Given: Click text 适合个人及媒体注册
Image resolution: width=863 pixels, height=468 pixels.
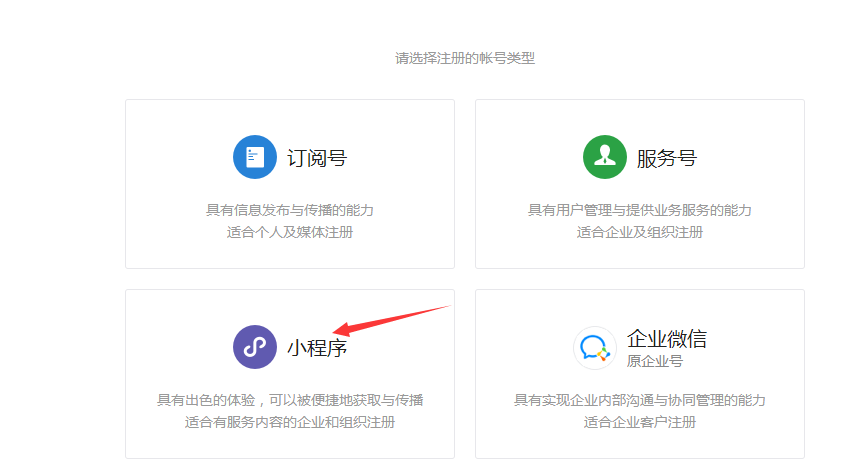Looking at the screenshot, I should 290,232.
